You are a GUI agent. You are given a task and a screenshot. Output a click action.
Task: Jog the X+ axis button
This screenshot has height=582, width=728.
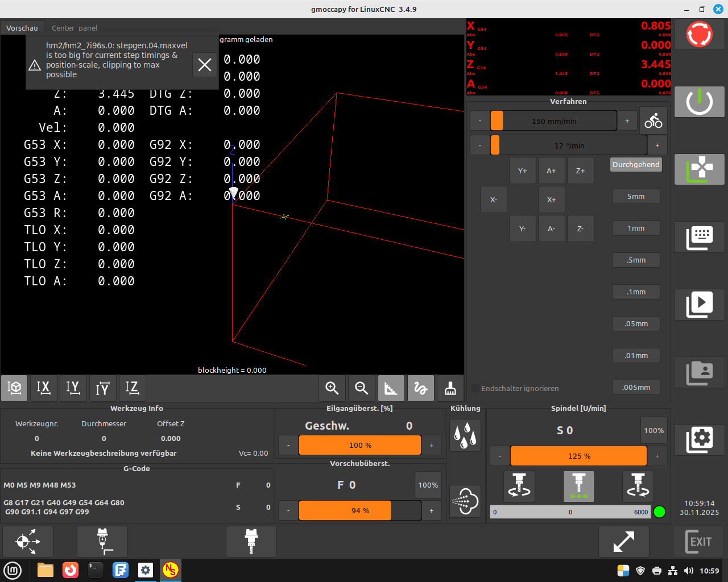tap(551, 199)
